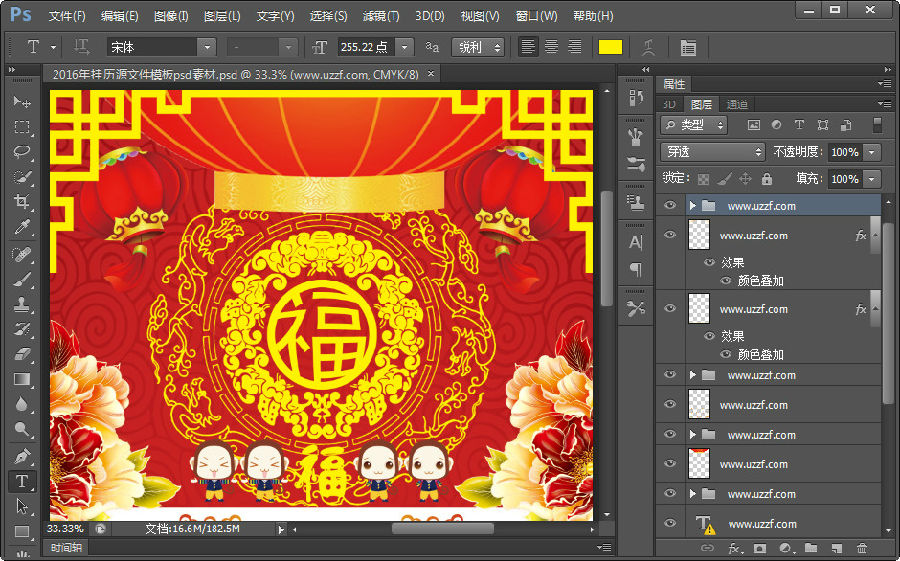Click the delete layer trash icon
Viewport: 900px width, 561px height.
point(862,548)
